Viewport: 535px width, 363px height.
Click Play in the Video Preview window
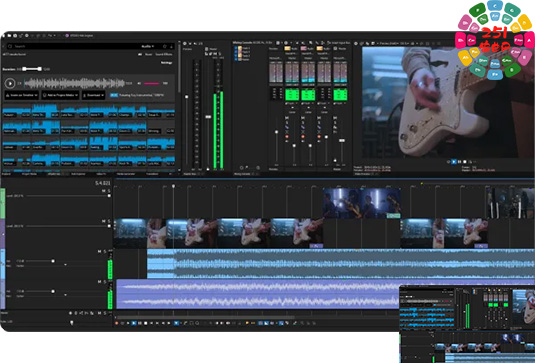pos(454,162)
